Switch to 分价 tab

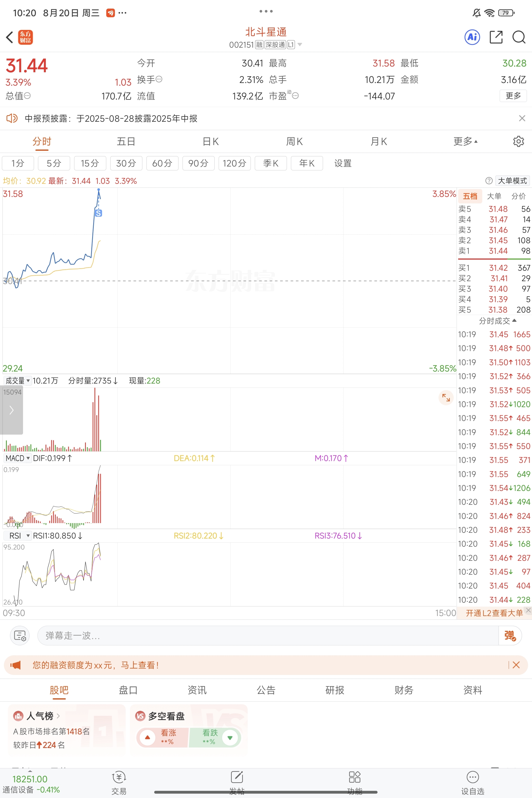518,196
